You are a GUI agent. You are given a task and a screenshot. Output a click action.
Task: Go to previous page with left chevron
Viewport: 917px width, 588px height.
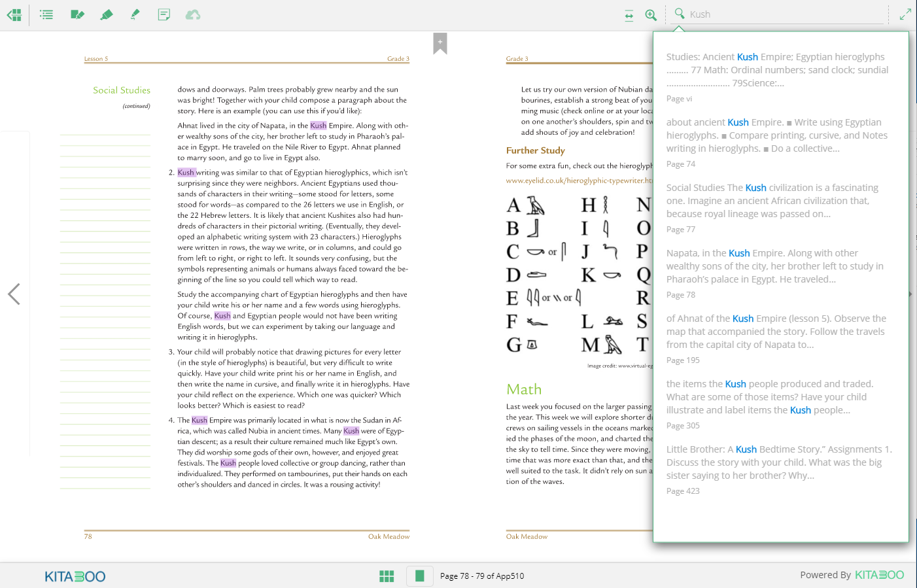tap(14, 294)
